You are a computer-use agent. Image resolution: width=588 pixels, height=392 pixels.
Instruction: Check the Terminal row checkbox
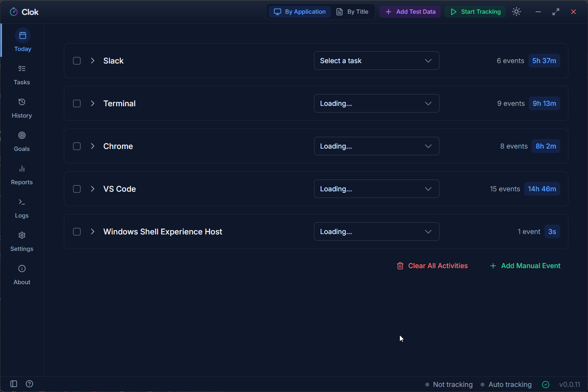point(77,103)
